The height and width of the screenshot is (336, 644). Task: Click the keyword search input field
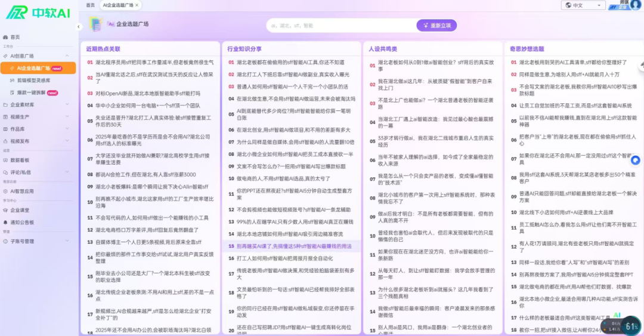[341, 26]
